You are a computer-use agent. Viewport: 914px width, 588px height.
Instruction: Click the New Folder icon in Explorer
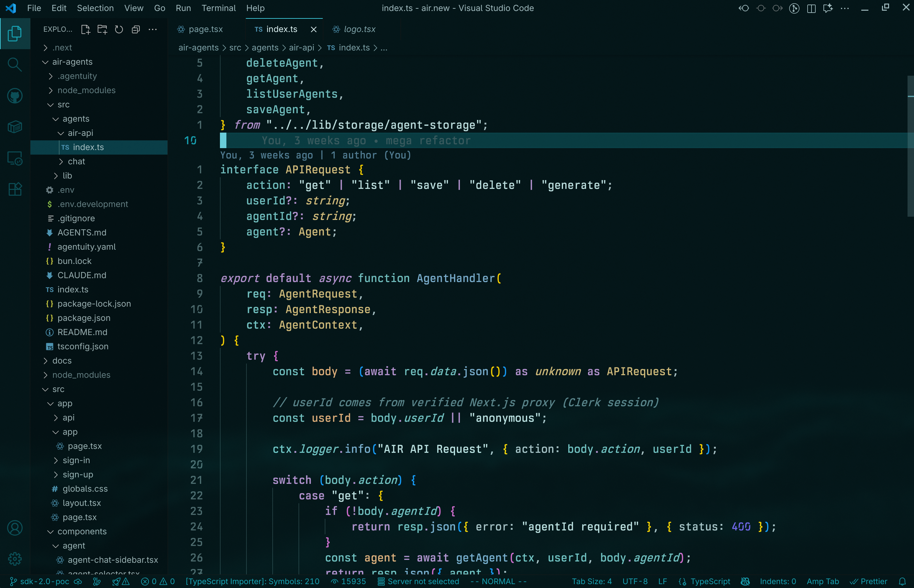(102, 29)
